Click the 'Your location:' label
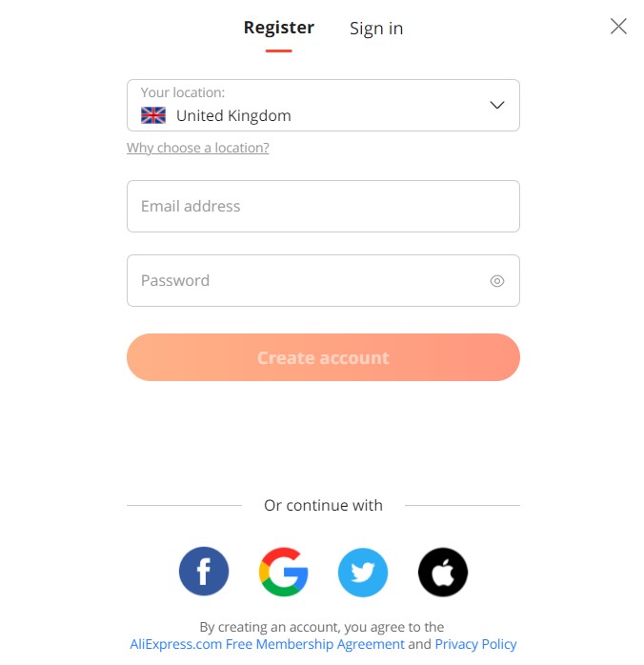 [x=183, y=92]
